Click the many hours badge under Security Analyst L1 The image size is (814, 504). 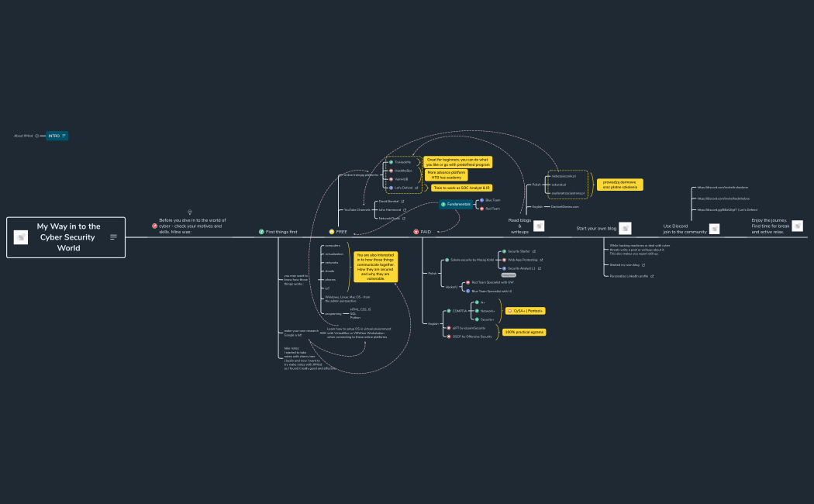tap(509, 275)
